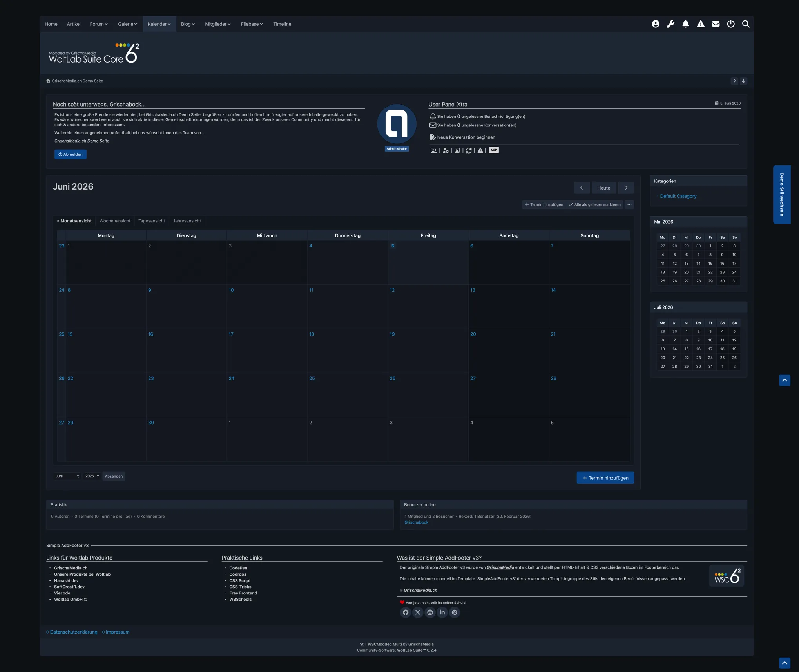Click the power logout icon in top bar

pyautogui.click(x=731, y=24)
